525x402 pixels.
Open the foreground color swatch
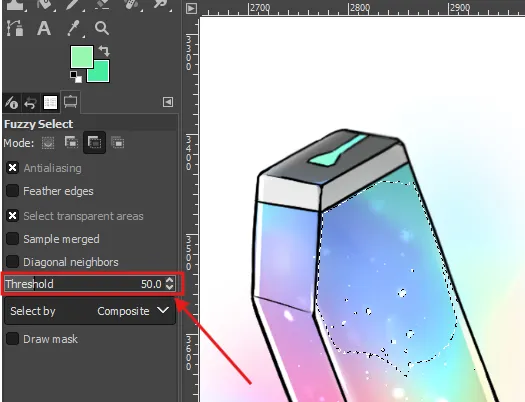(x=82, y=57)
